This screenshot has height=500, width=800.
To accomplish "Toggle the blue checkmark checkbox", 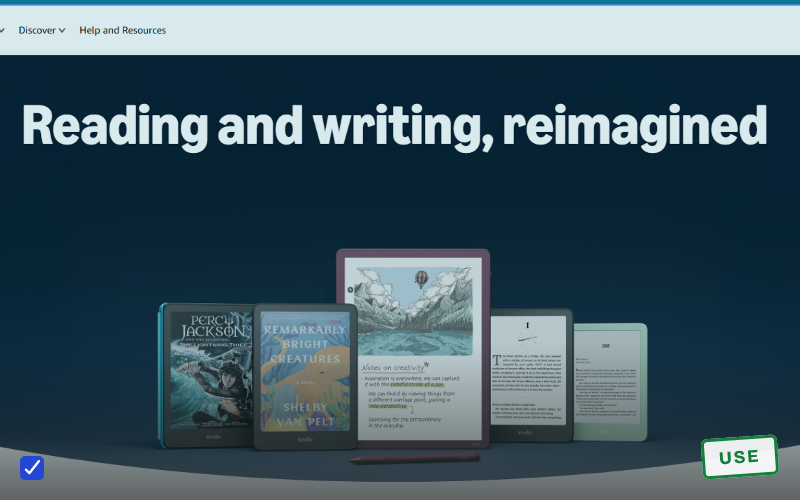I will pos(32,468).
